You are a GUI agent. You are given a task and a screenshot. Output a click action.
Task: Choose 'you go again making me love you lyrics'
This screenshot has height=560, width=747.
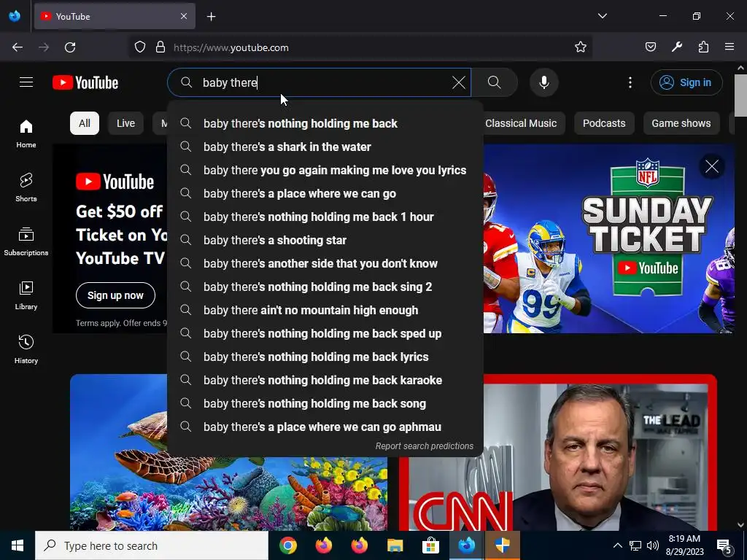tap(325, 170)
